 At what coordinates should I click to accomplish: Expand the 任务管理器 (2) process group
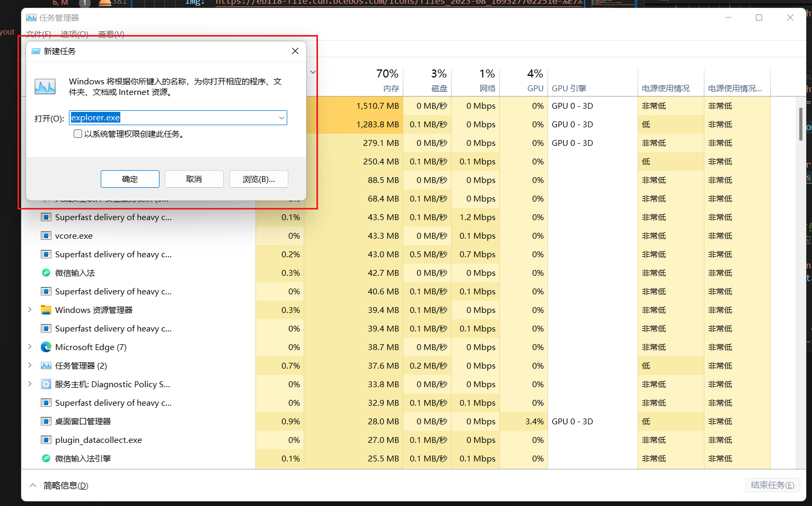tap(30, 365)
